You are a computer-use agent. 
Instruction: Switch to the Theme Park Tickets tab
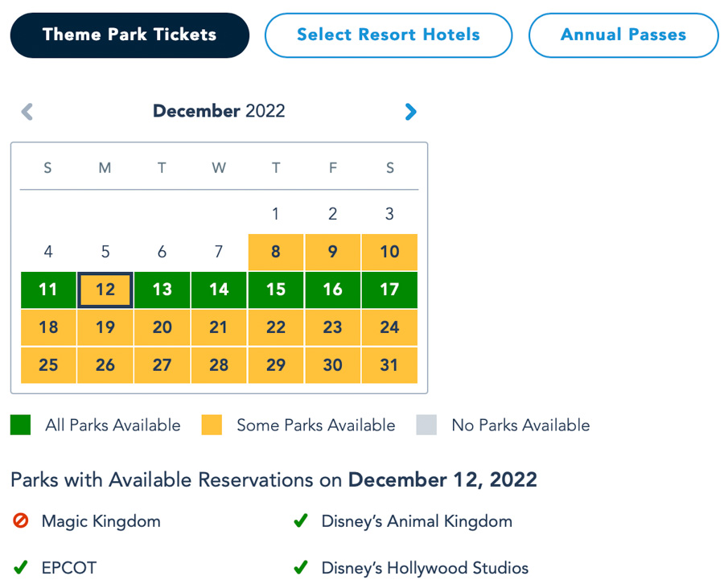(130, 35)
